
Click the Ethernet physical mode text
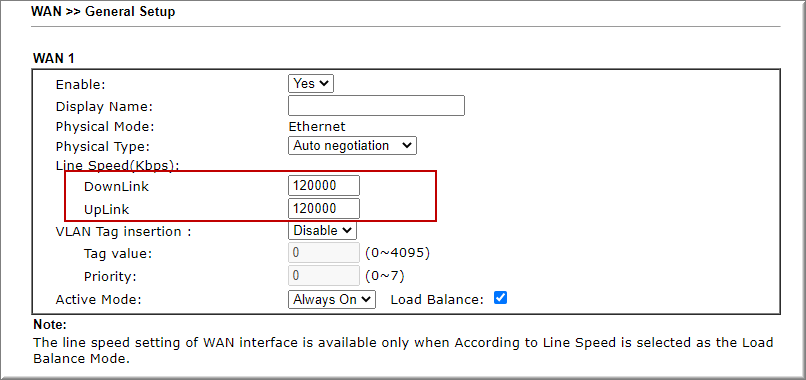click(x=317, y=126)
